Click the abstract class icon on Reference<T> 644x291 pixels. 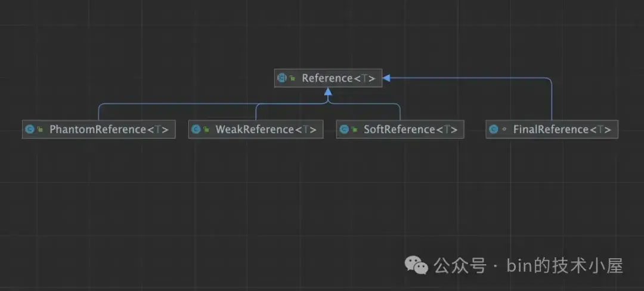(x=281, y=78)
